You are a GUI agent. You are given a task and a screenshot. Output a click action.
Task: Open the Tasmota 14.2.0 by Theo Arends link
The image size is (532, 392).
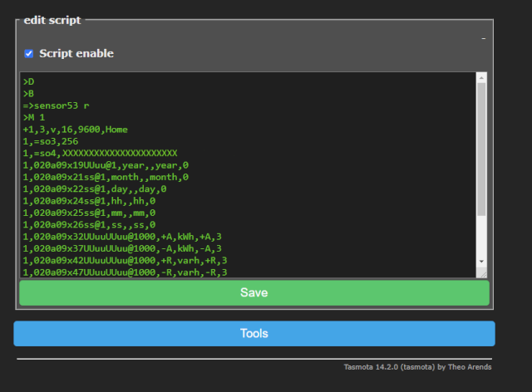(x=417, y=367)
